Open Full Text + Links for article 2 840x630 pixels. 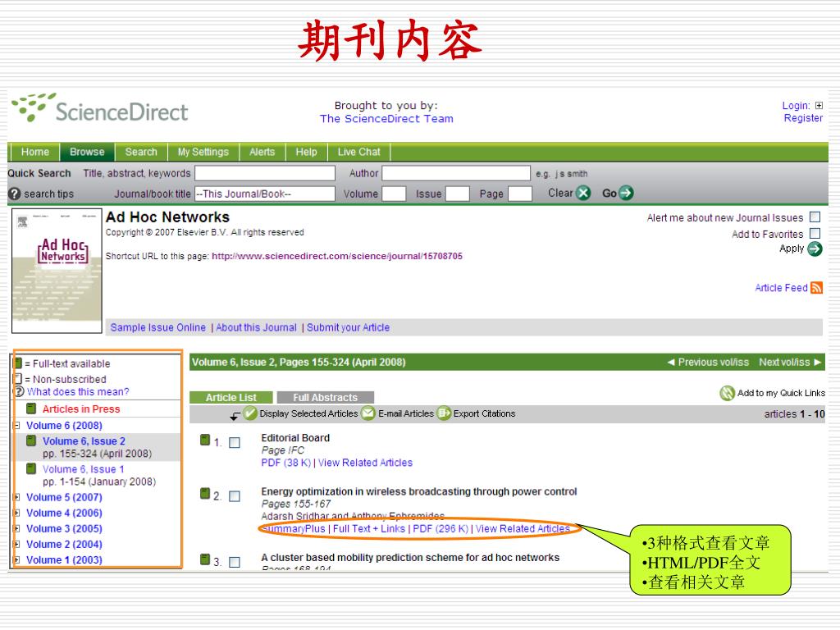[x=369, y=529]
